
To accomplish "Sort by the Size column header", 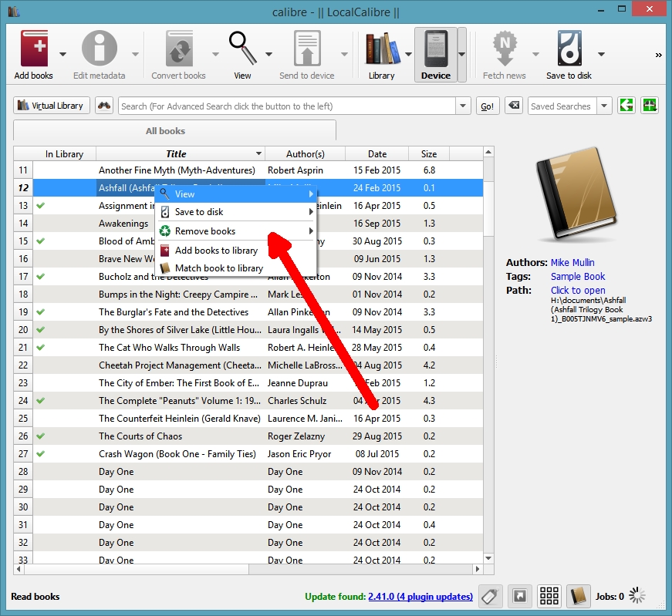I will pyautogui.click(x=428, y=153).
